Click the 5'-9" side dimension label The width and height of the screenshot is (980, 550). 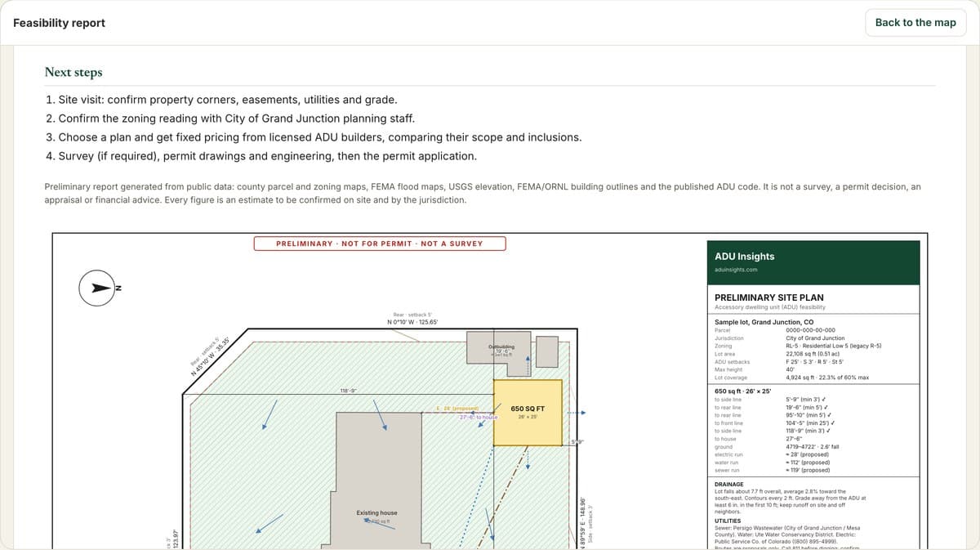click(577, 443)
